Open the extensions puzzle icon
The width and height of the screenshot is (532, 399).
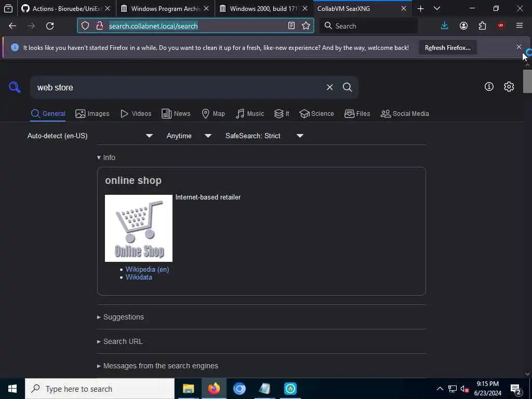pyautogui.click(x=482, y=25)
